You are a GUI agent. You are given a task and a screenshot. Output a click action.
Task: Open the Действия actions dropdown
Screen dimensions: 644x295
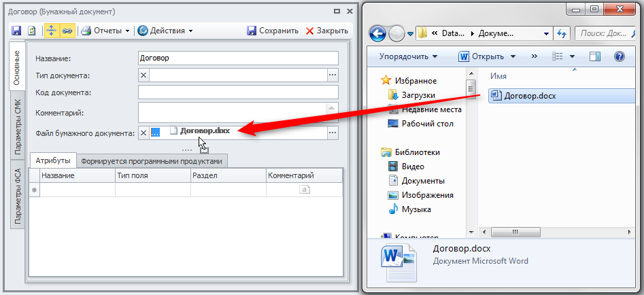165,31
